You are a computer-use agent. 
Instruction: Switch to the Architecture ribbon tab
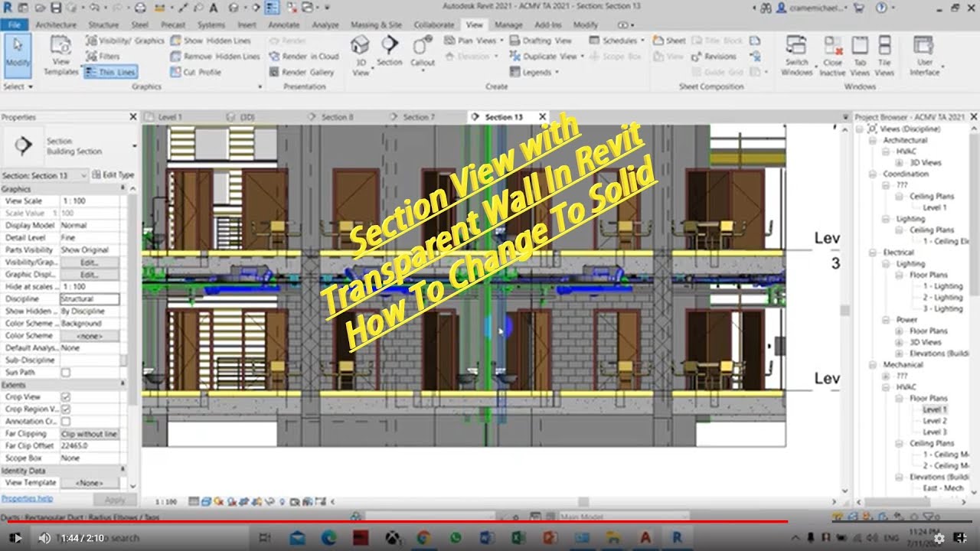(56, 24)
